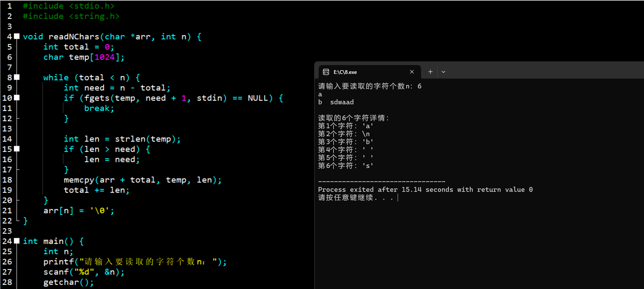Click the readNChars function name
Screen dimensions: 644x289
74,37
